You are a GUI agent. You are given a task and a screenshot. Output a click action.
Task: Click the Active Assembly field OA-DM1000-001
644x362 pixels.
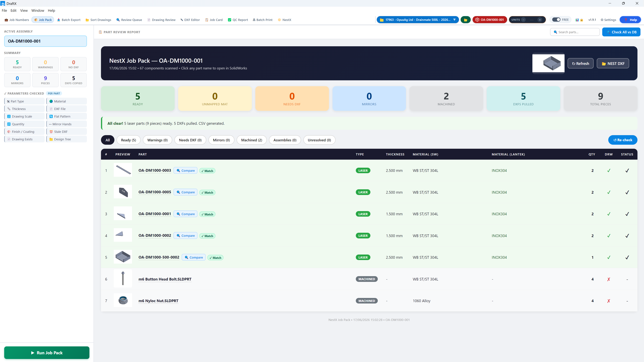pos(45,41)
